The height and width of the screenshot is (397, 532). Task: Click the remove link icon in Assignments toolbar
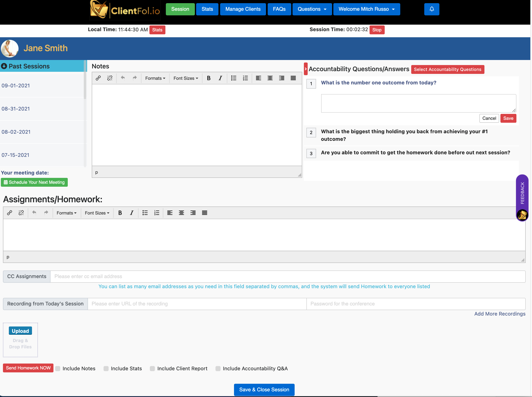click(21, 213)
